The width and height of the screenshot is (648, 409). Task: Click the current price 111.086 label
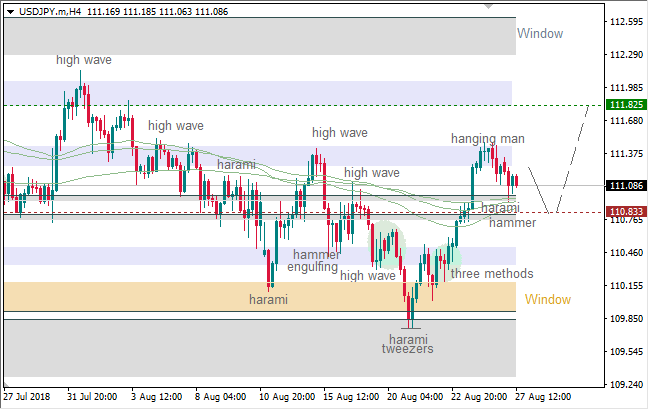[x=626, y=186]
